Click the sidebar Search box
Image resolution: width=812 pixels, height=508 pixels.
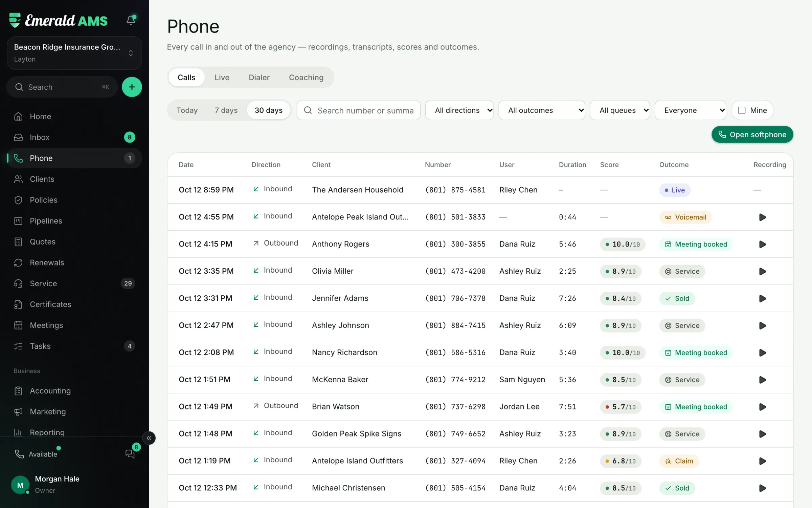[x=62, y=87]
